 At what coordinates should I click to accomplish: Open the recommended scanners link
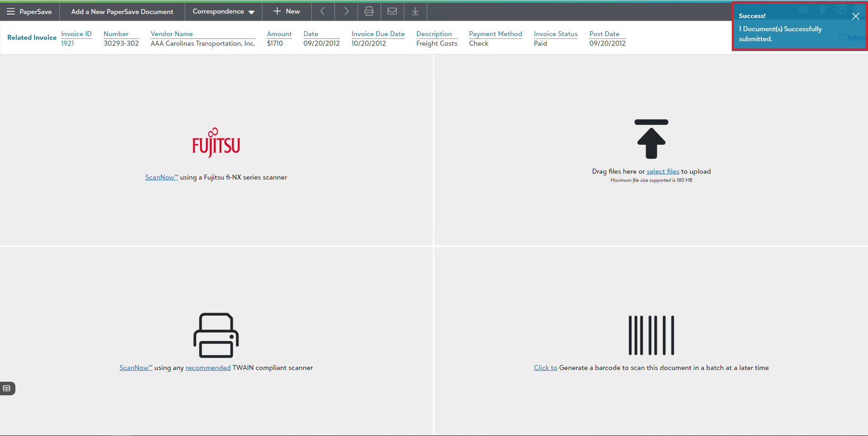[x=208, y=368]
